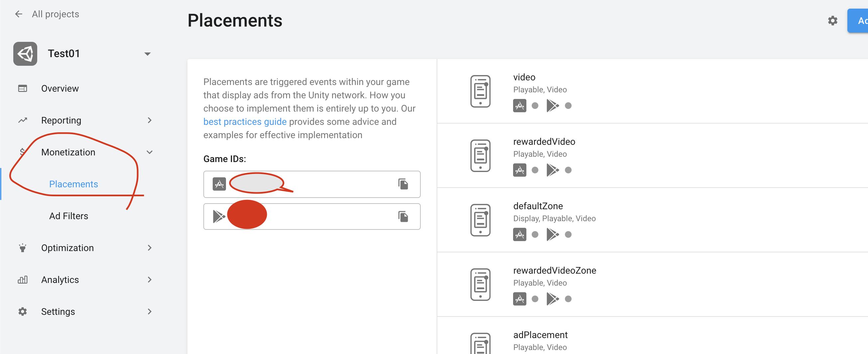Image resolution: width=868 pixels, height=354 pixels.
Task: Follow the best practices guide link
Action: point(245,122)
